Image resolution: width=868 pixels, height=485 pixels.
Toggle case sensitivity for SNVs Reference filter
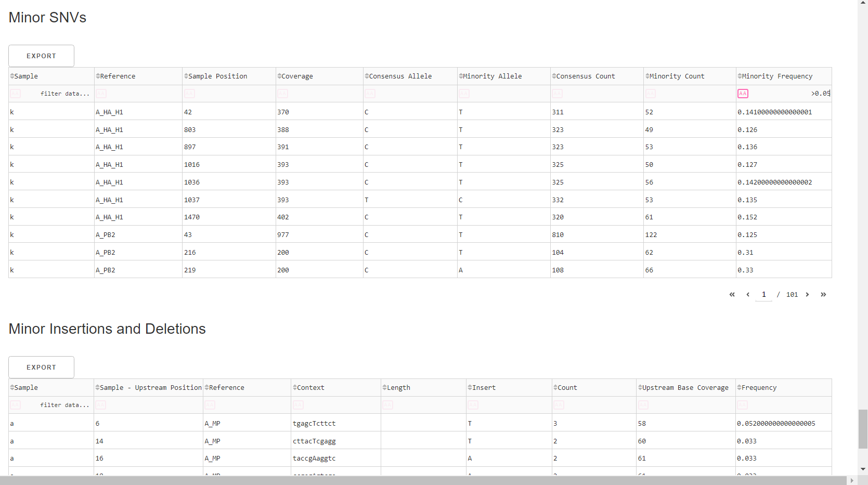pyautogui.click(x=101, y=94)
